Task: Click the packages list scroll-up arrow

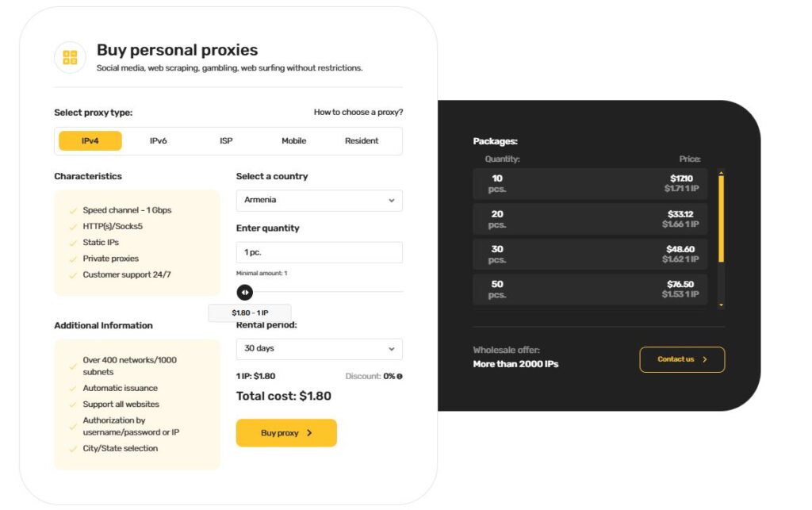Action: tap(721, 172)
